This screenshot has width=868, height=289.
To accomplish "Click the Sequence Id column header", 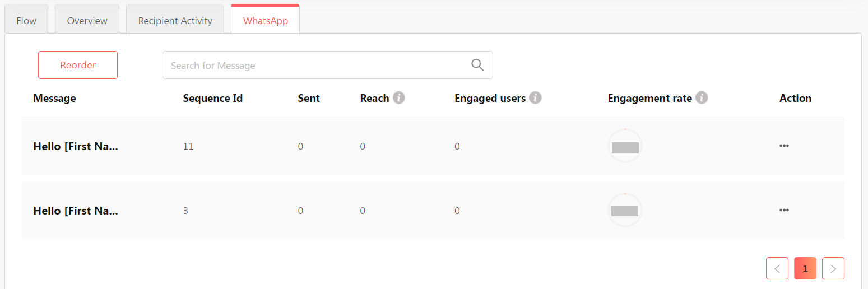I will [x=212, y=98].
